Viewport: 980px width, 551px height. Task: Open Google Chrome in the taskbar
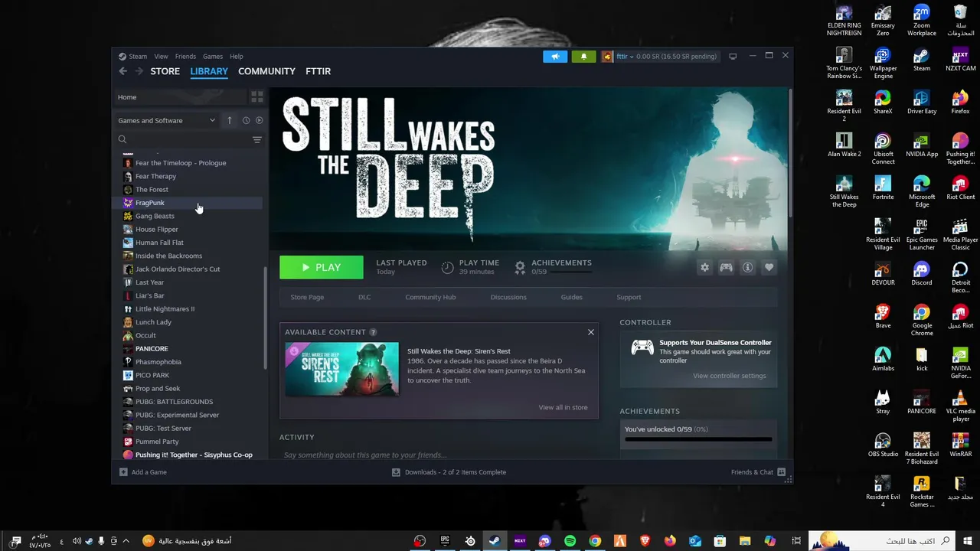(595, 541)
